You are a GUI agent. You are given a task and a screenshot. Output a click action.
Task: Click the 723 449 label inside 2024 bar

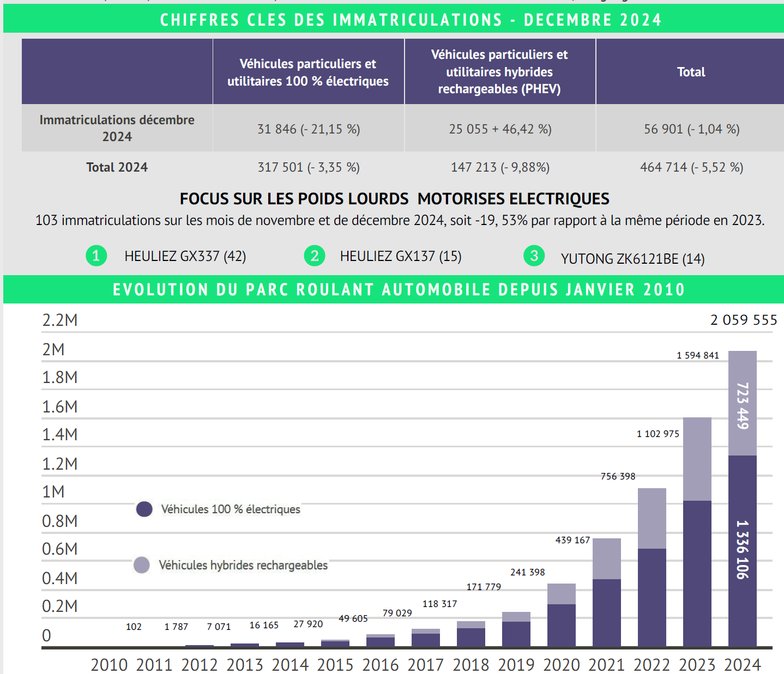click(743, 405)
